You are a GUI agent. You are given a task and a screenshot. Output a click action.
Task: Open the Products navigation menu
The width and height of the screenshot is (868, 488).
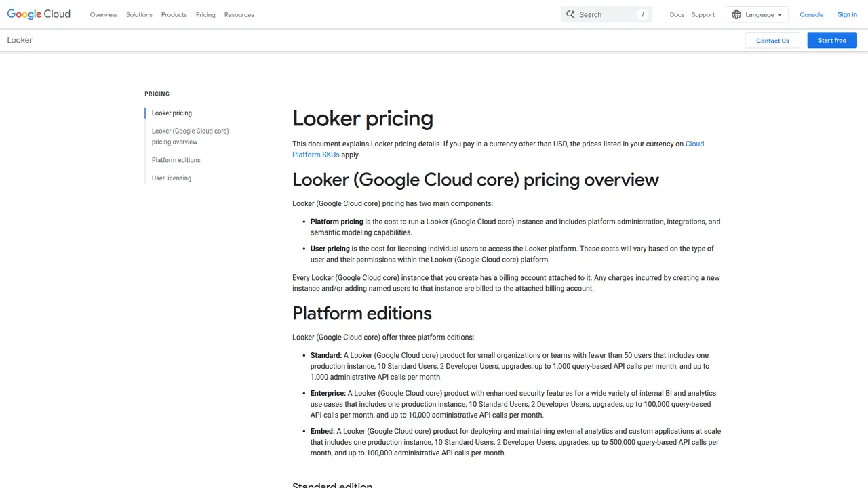[x=174, y=14]
